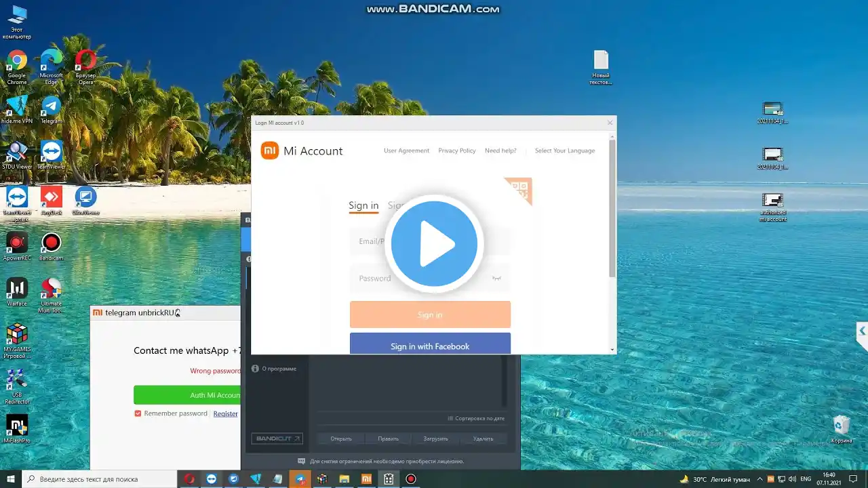
Task: Toggle the Remember password checkbox
Action: pyautogui.click(x=138, y=413)
